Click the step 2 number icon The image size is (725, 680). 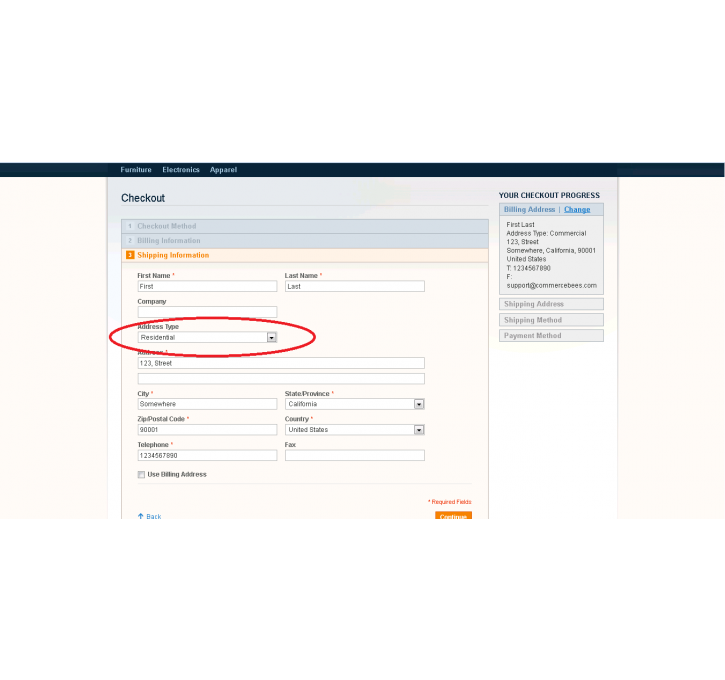click(130, 241)
